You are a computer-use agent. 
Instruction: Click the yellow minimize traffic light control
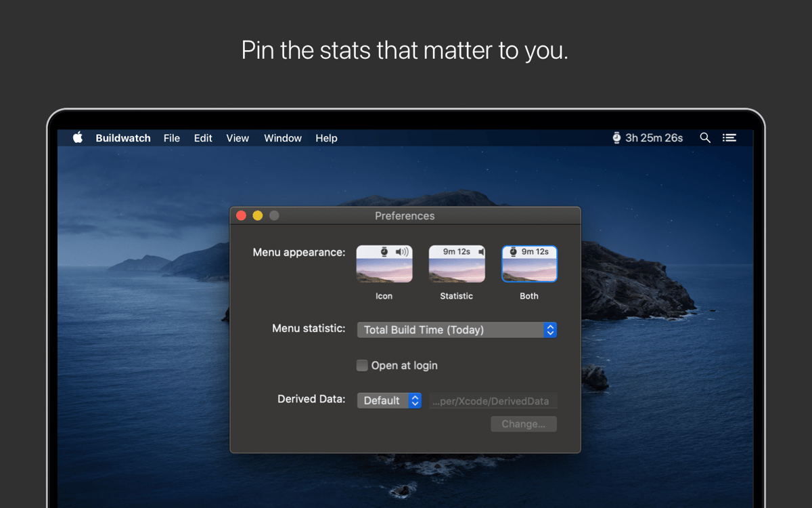point(257,215)
